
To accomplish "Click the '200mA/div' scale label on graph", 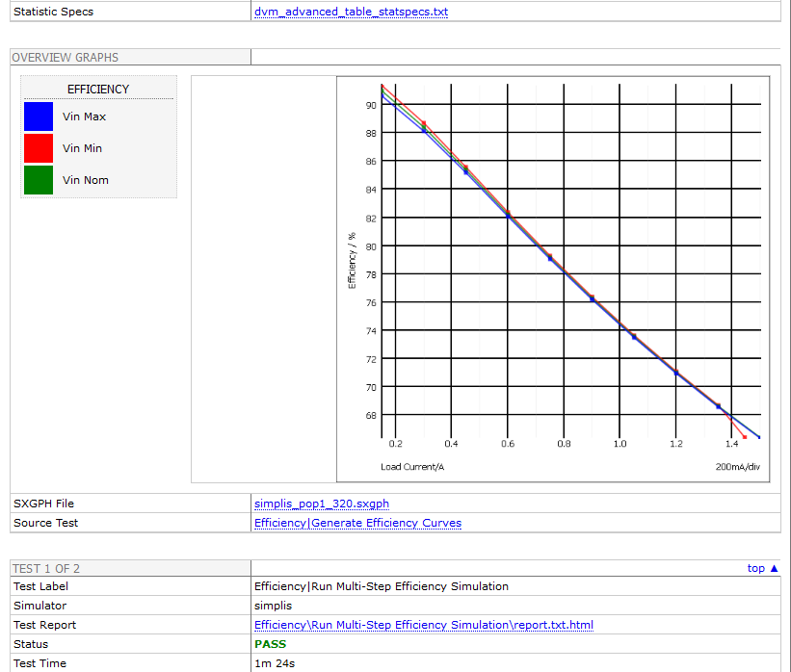I will coord(738,467).
